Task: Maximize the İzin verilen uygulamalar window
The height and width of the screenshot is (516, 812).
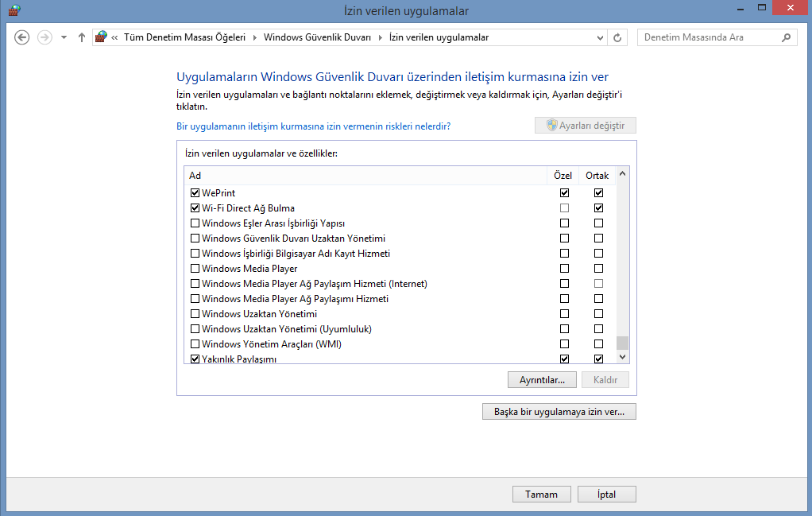Action: 762,8
